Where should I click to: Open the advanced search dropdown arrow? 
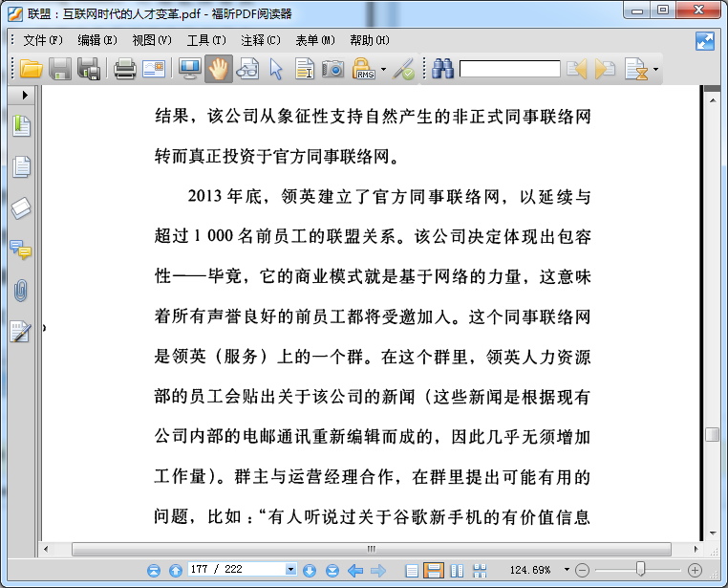(655, 70)
